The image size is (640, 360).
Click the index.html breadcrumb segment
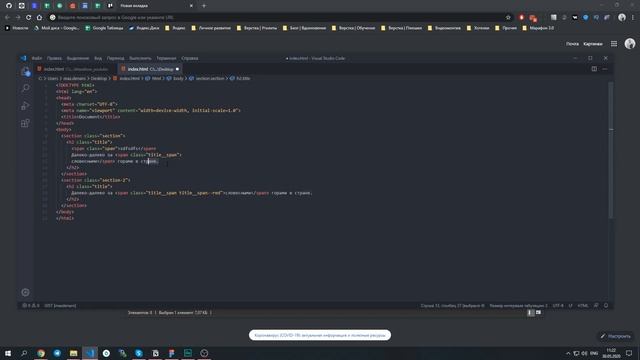point(129,78)
